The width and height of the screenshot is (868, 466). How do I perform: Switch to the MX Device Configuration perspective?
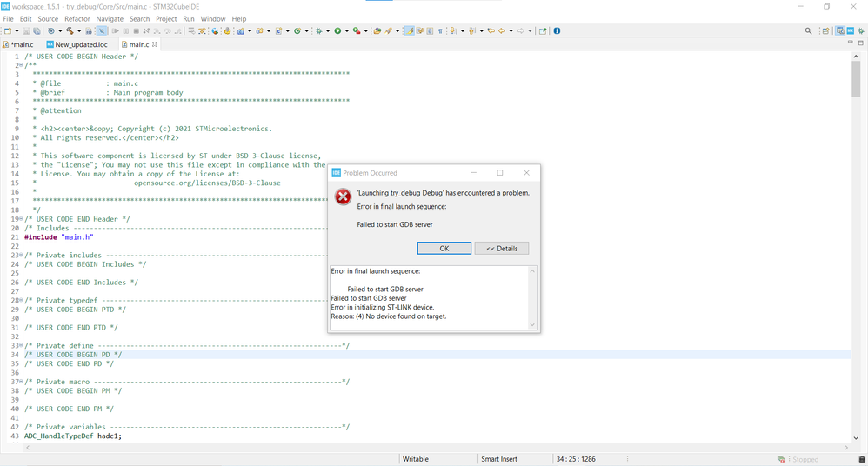tap(851, 31)
